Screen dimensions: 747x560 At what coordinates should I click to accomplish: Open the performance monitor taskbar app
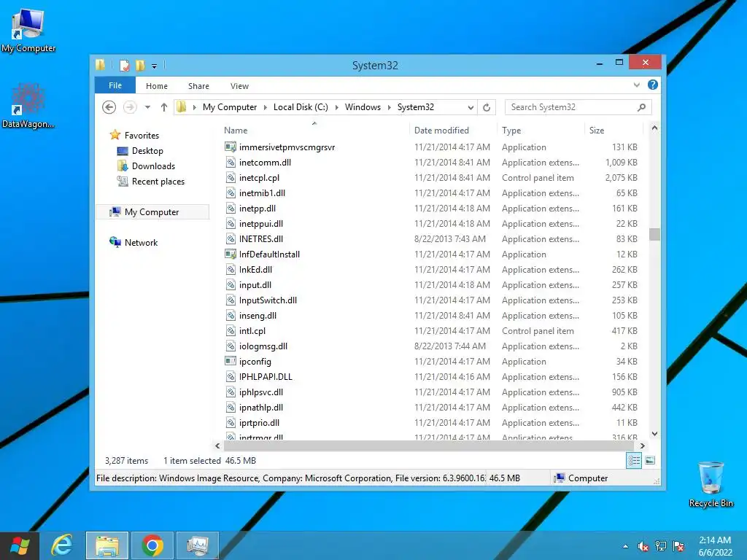click(x=197, y=545)
